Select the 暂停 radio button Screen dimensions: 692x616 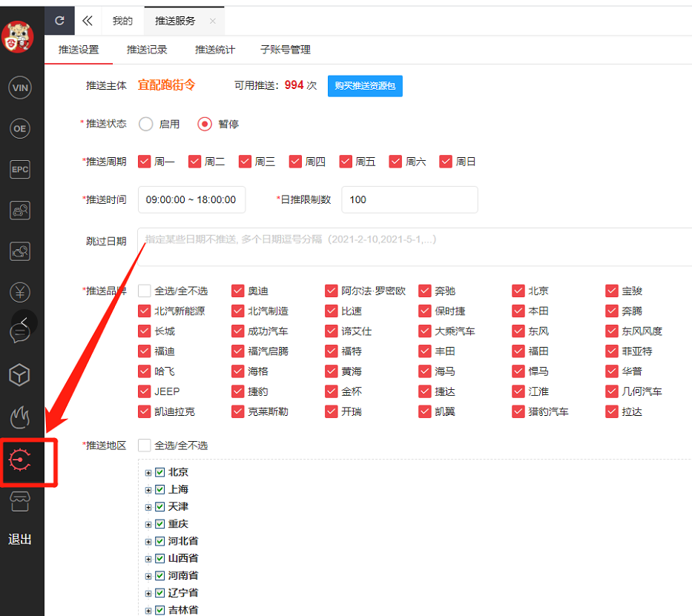click(x=204, y=125)
